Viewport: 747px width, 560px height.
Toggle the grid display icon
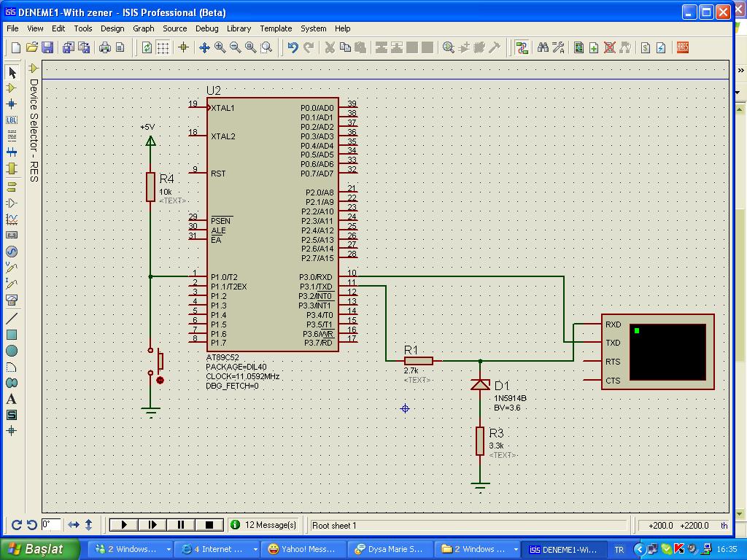[x=163, y=47]
